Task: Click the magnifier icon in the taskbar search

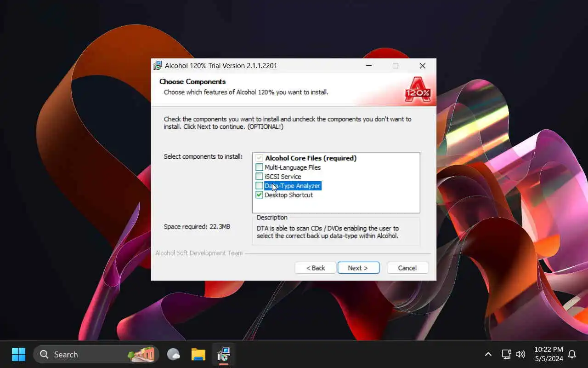Action: (44, 354)
